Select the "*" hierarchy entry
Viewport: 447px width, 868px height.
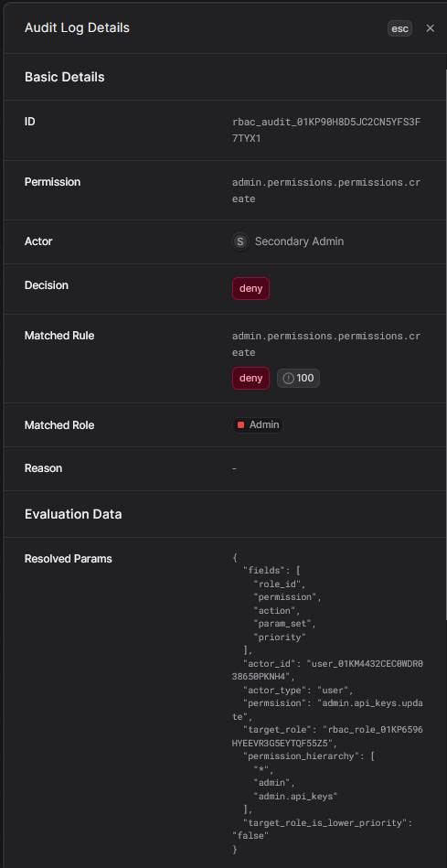point(262,770)
